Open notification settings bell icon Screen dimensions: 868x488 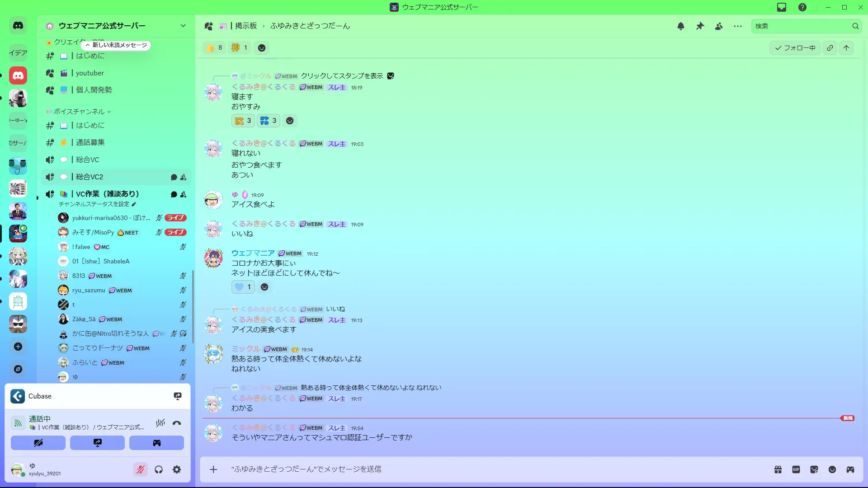pyautogui.click(x=681, y=26)
